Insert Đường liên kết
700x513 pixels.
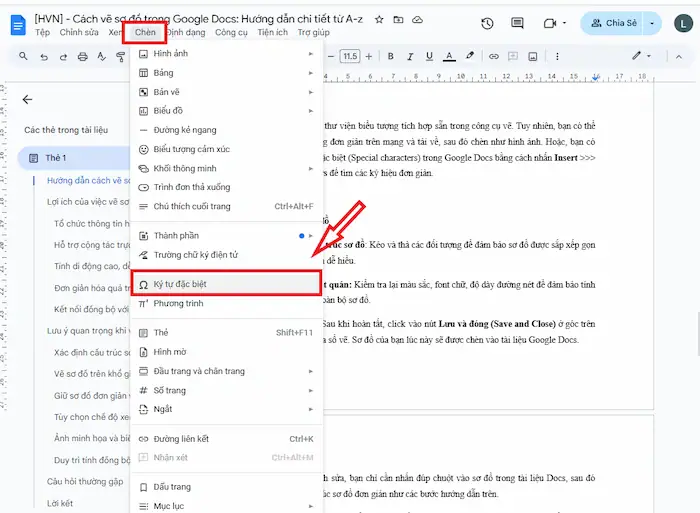pos(226,439)
